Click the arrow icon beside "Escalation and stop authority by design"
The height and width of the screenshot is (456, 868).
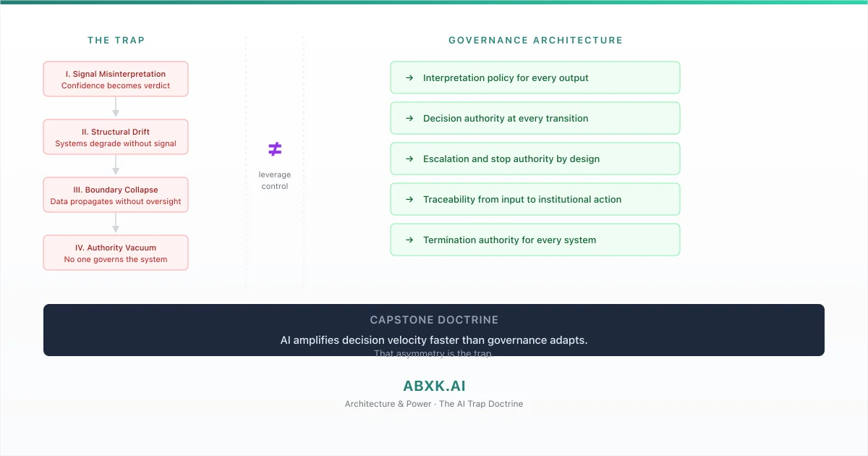click(x=410, y=159)
